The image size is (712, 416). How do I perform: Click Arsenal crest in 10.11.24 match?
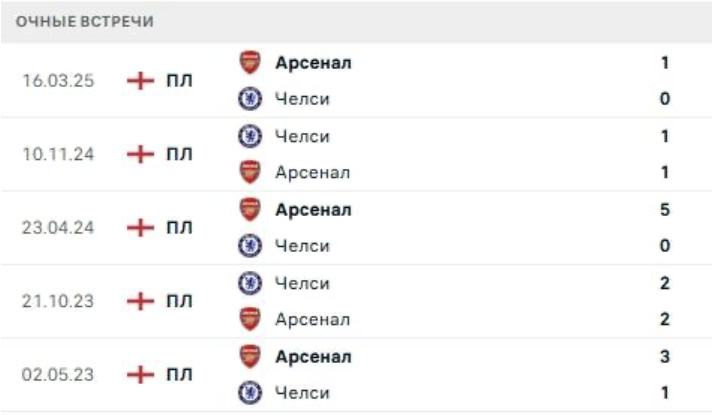[250, 172]
